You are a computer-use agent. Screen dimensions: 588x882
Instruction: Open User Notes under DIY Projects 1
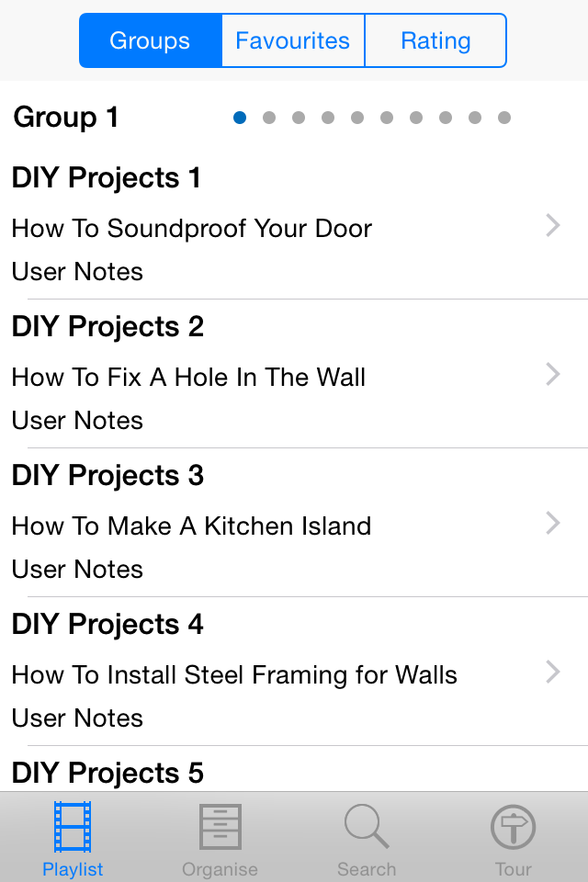78,272
